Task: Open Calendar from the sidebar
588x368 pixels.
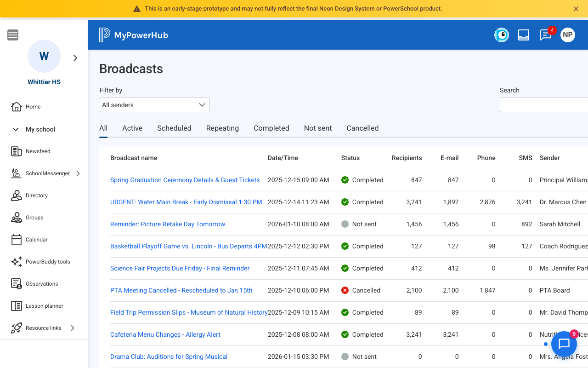Action: pos(36,240)
